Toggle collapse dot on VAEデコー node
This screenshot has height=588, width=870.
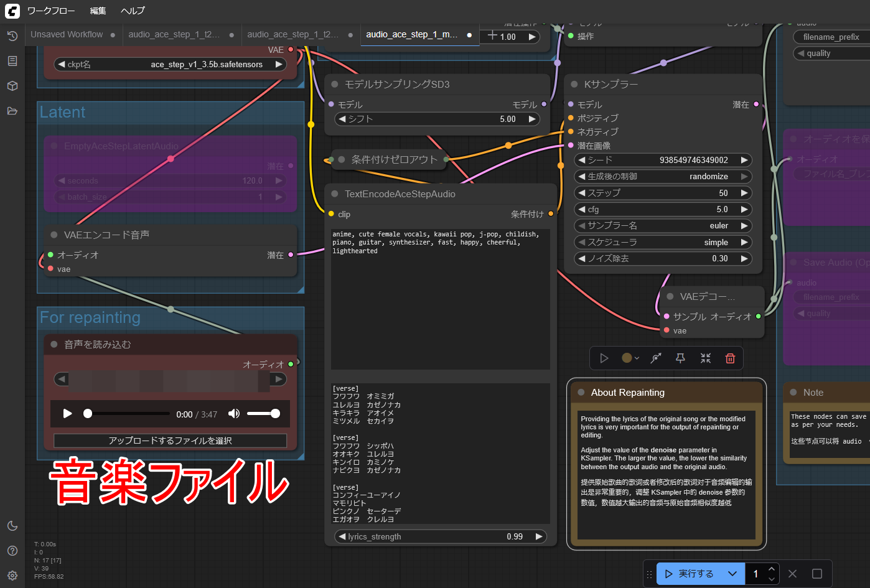pos(670,296)
